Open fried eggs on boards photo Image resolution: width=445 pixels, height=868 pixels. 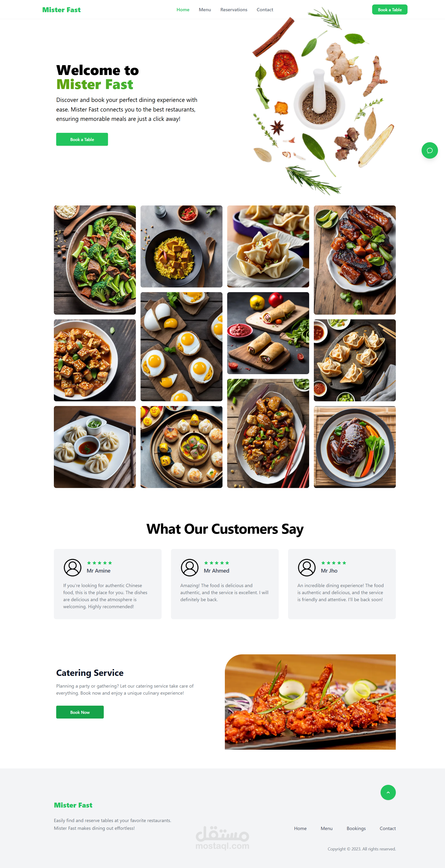pos(181,346)
